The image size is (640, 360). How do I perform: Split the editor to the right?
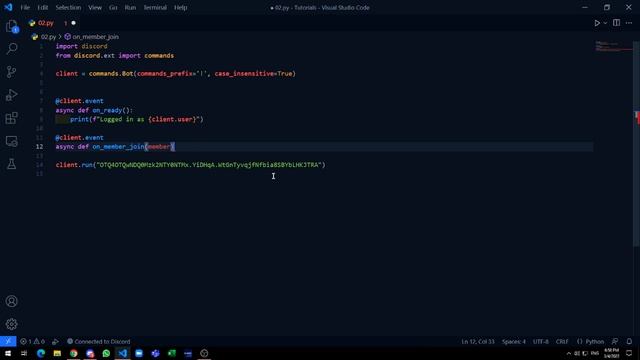pyautogui.click(x=616, y=23)
